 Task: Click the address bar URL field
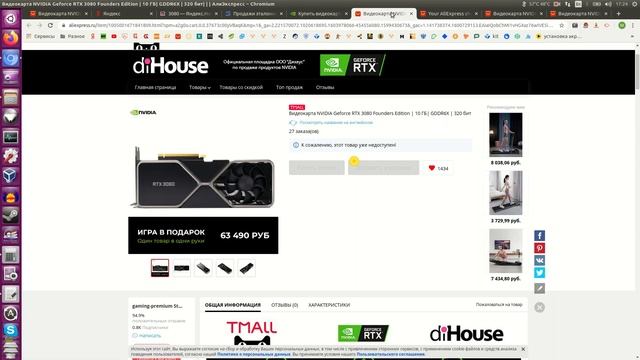coord(310,25)
